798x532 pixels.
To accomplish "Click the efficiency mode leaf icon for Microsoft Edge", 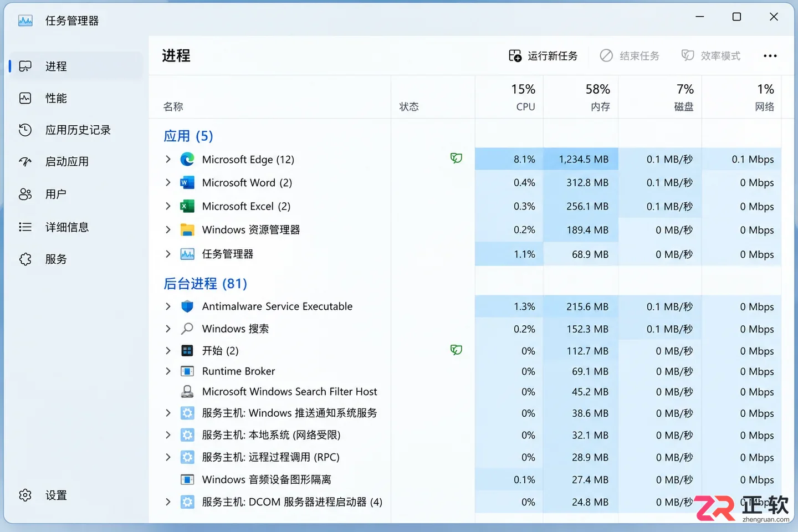I will point(456,158).
